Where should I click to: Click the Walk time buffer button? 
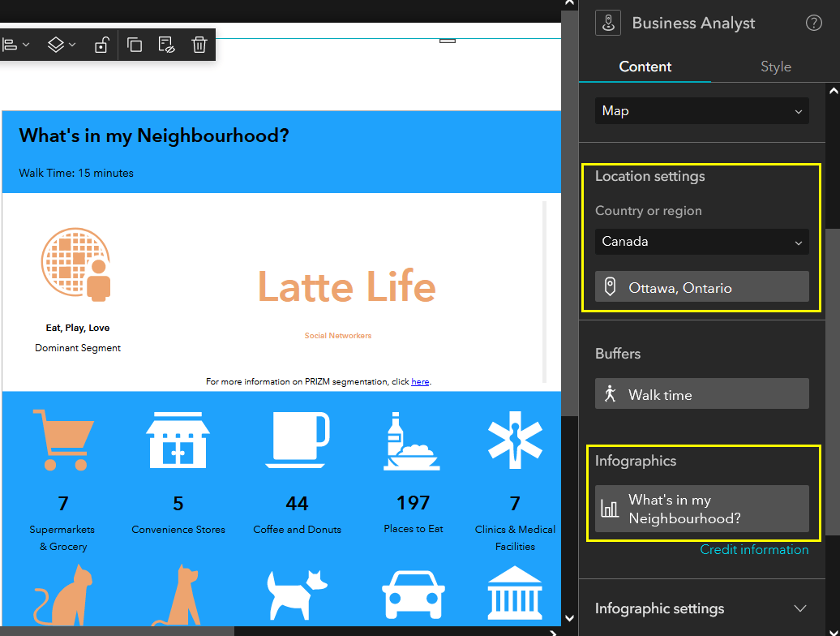pos(702,393)
